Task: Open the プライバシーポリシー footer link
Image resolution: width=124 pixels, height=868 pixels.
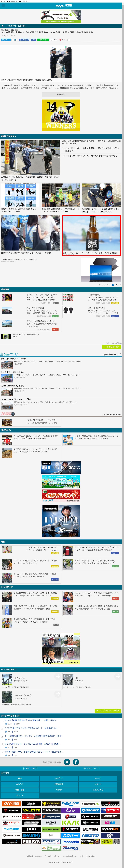Action: [x=52, y=856]
